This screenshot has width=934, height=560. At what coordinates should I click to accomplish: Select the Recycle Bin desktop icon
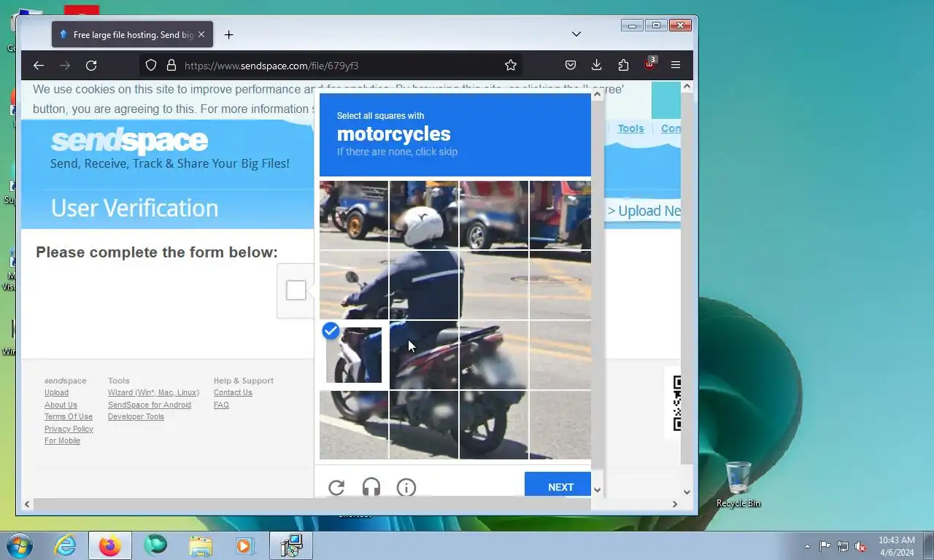coord(738,484)
